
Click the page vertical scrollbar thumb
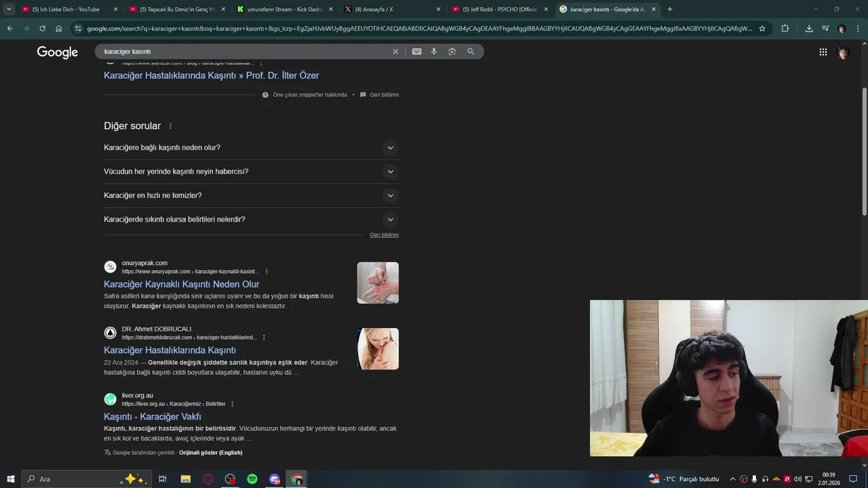pos(865,151)
